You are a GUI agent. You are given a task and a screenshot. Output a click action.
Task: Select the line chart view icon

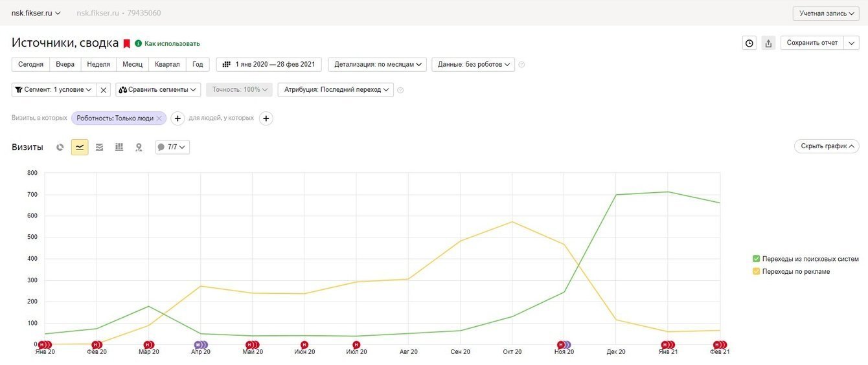click(80, 148)
